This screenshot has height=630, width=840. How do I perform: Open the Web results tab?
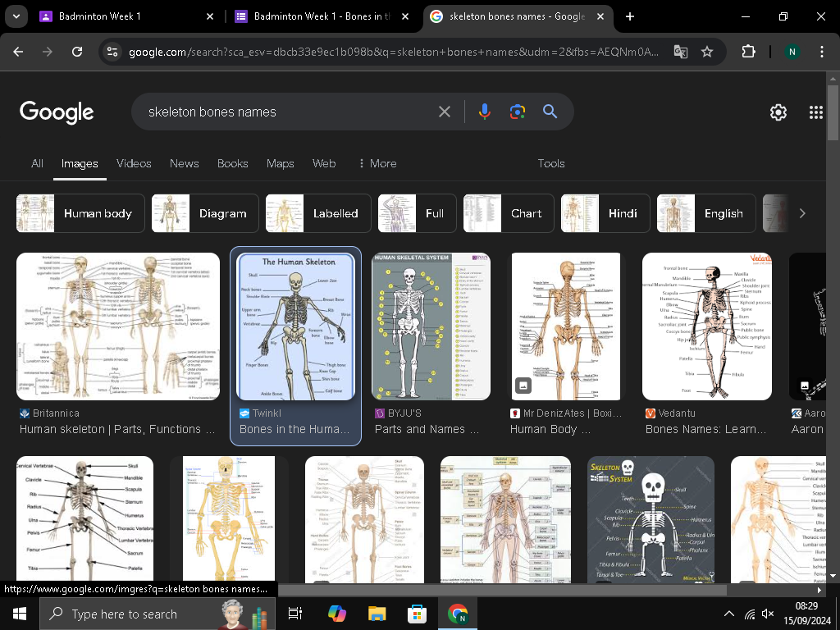tap(324, 163)
